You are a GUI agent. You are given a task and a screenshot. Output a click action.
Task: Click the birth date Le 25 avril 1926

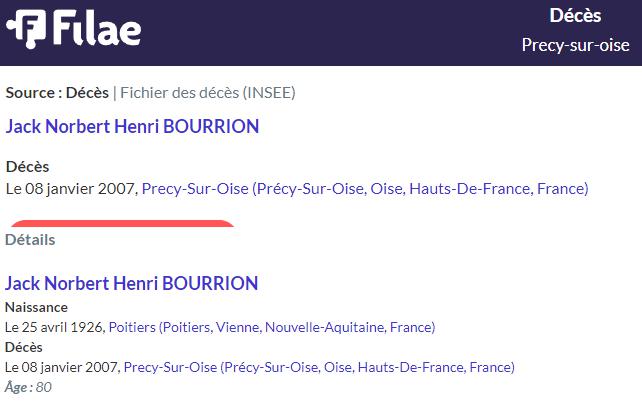(x=55, y=327)
